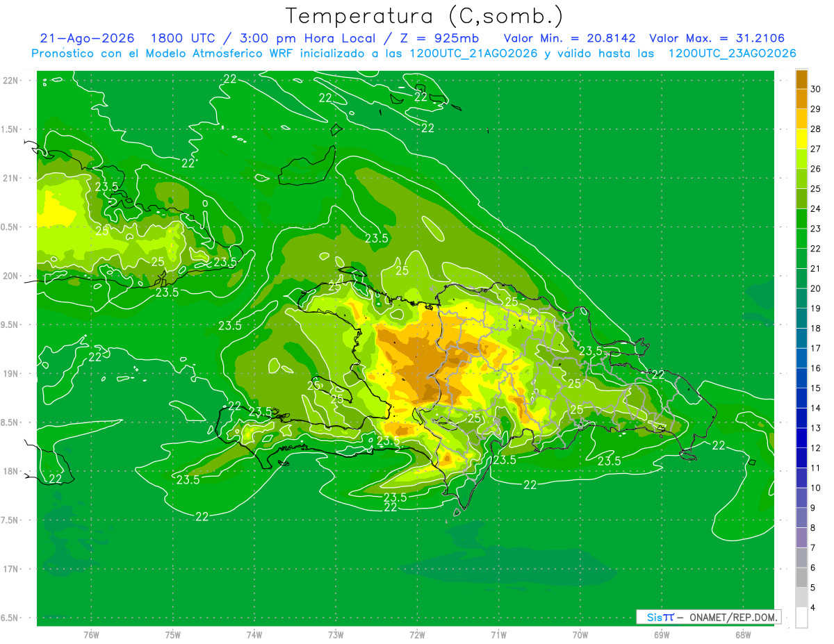Click the '74W' longitude axis label
The height and width of the screenshot is (644, 834).
coord(254,635)
